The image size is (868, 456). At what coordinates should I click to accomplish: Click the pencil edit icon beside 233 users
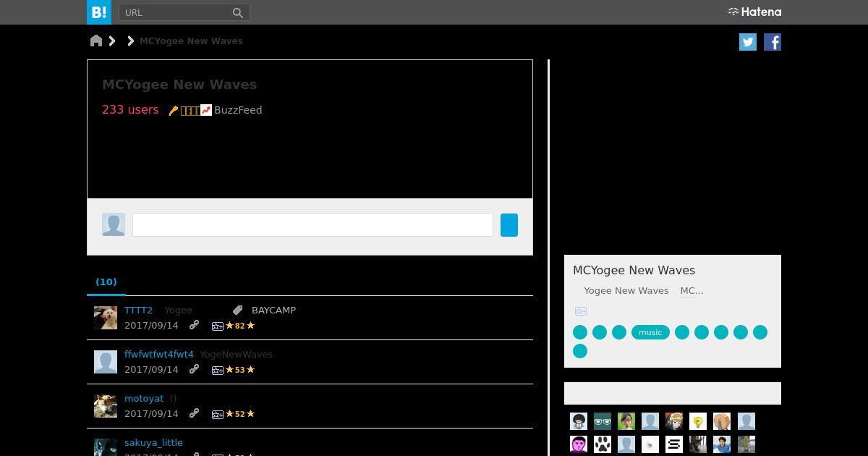tap(174, 111)
